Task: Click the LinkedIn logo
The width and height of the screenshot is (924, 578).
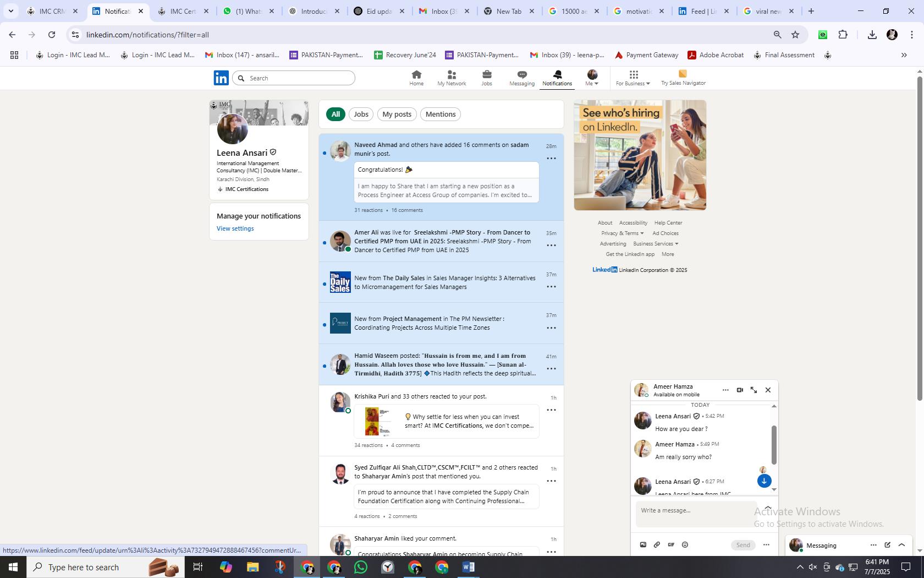Action: [221, 78]
